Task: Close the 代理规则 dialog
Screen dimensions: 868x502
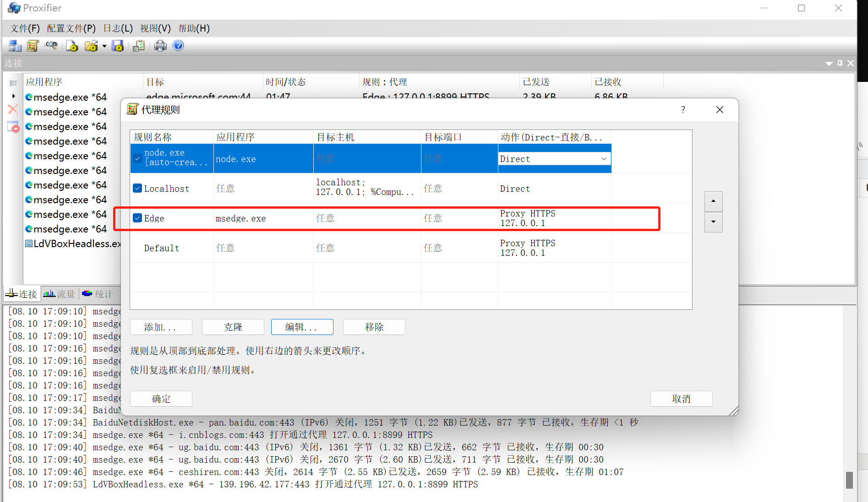Action: (720, 110)
